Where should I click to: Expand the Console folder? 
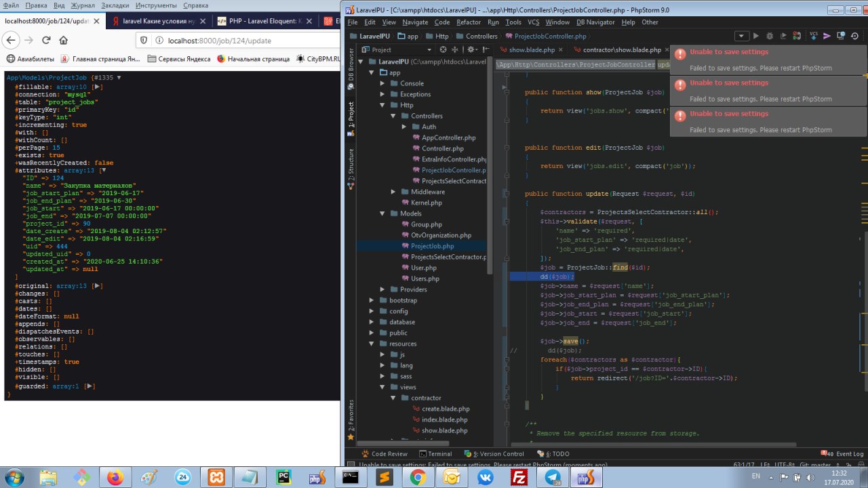pyautogui.click(x=382, y=83)
